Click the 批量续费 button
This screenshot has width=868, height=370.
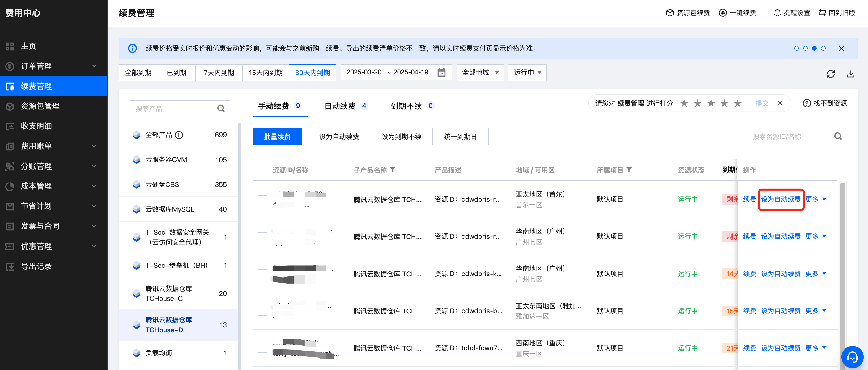[277, 136]
